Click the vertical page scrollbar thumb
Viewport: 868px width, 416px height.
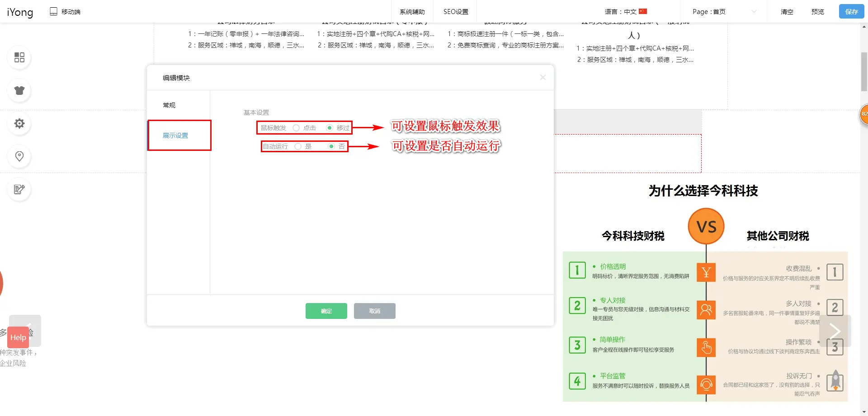click(864, 71)
